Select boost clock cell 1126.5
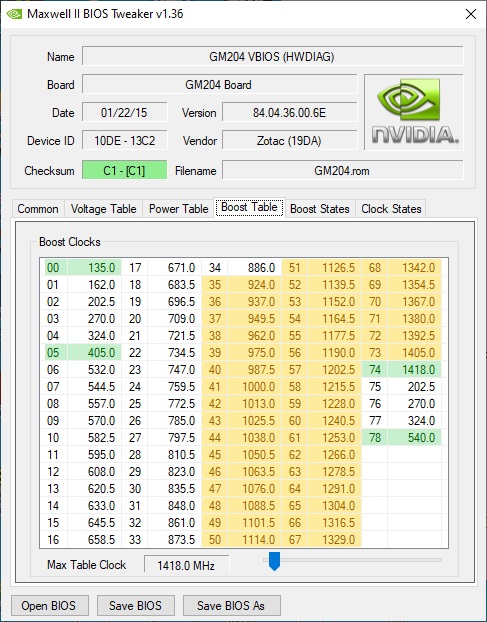The image size is (487, 622). coord(335,268)
